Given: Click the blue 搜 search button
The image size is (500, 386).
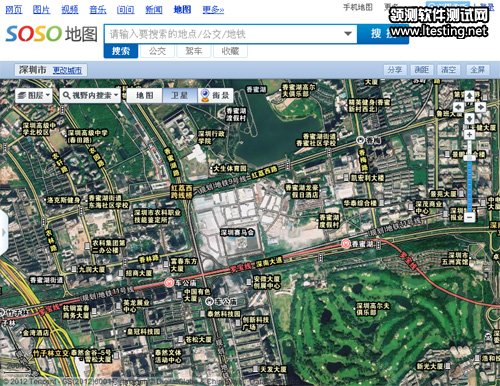Looking at the screenshot, I should pyautogui.click(x=383, y=34).
